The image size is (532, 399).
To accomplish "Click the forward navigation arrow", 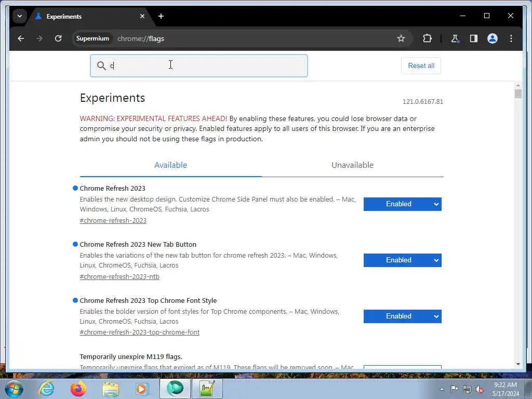I will tap(39, 38).
